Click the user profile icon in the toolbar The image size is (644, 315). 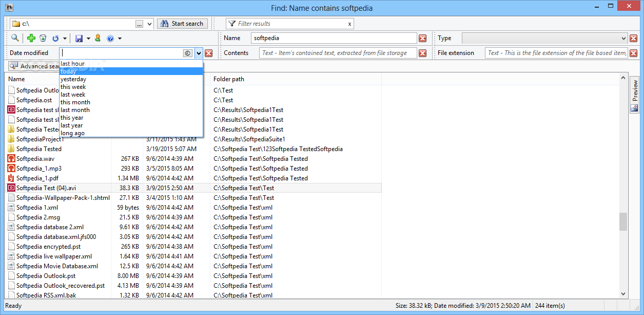(x=97, y=38)
